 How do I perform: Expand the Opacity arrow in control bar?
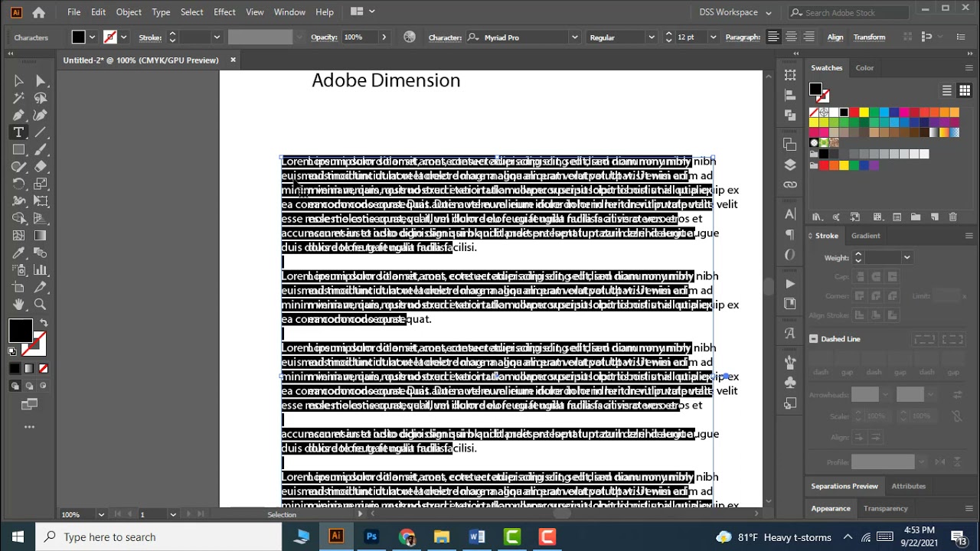click(384, 37)
